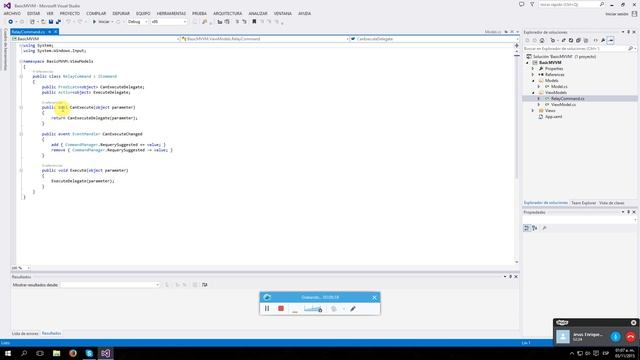Pause the screen recording
This screenshot has width=640, height=360.
[x=267, y=309]
